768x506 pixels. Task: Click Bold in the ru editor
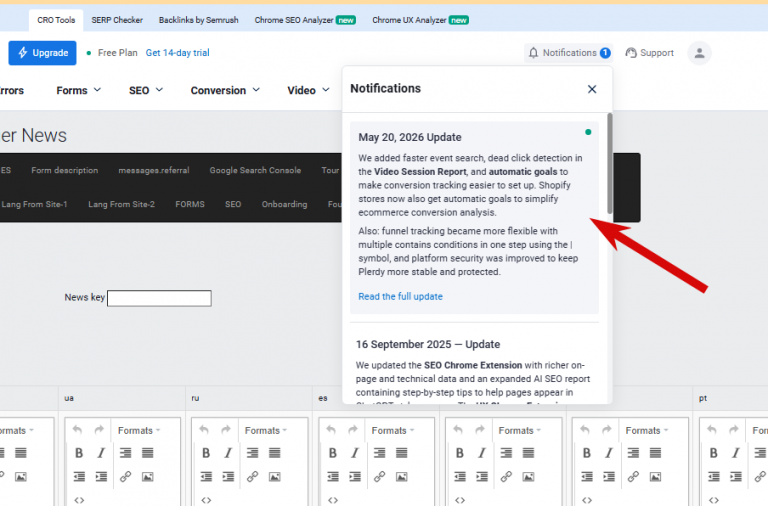tap(206, 453)
